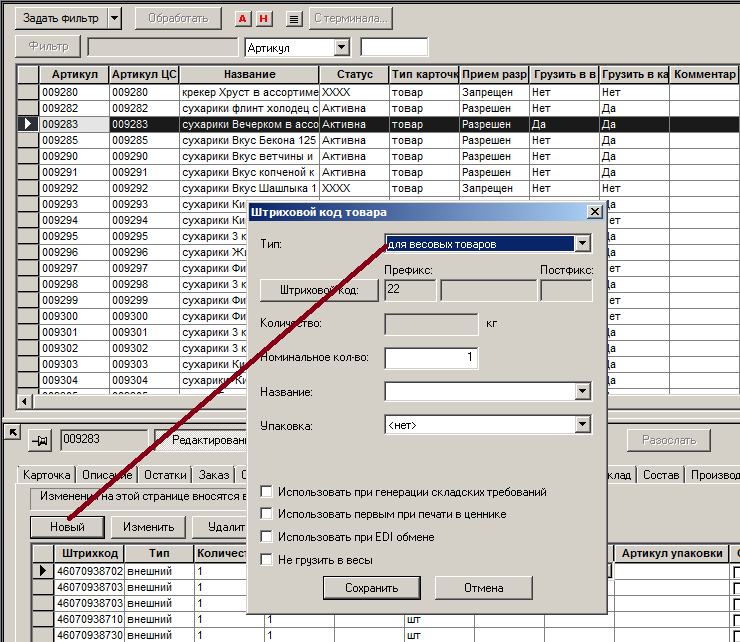
Task: Click article cell '009300'
Action: click(74, 316)
